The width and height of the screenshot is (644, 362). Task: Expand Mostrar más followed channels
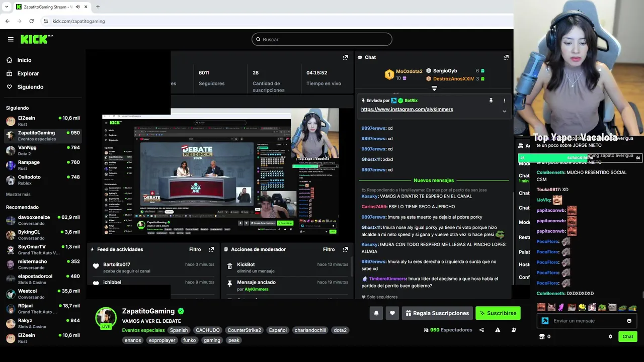click(18, 194)
